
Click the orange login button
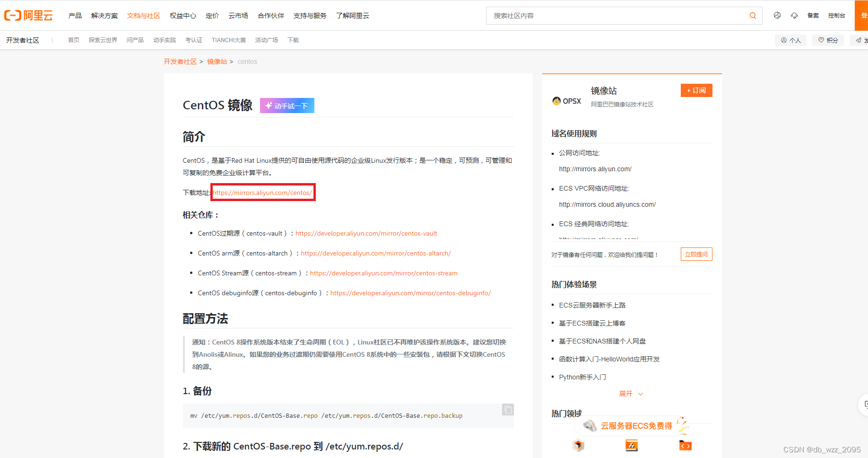tap(861, 16)
